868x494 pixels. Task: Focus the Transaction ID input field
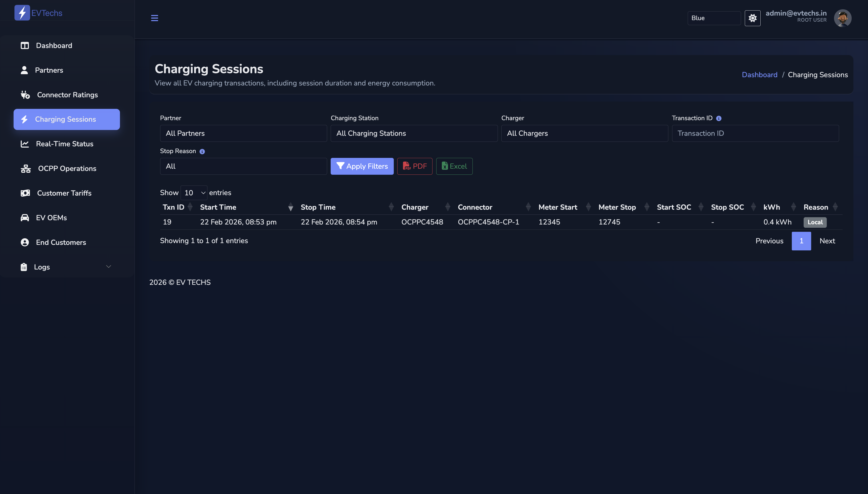pos(755,133)
